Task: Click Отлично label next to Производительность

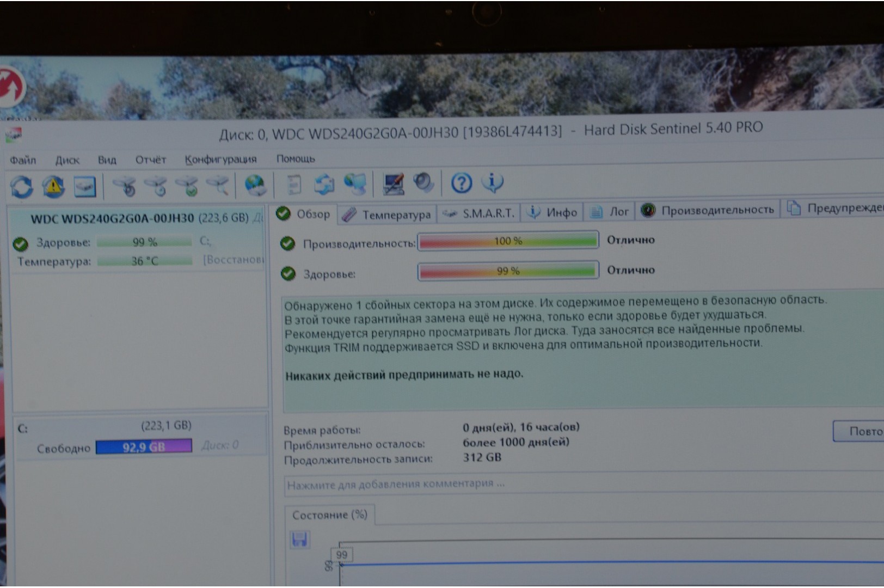Action: point(631,240)
